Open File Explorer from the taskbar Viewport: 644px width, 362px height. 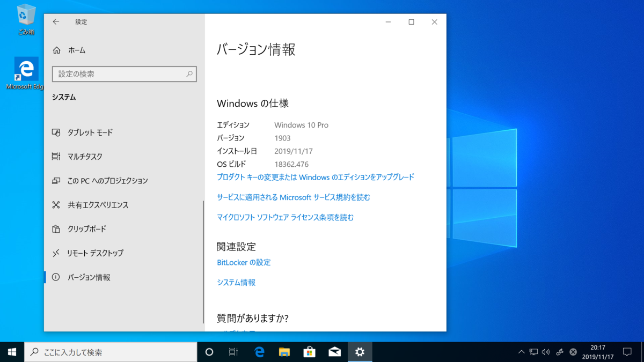point(284,352)
